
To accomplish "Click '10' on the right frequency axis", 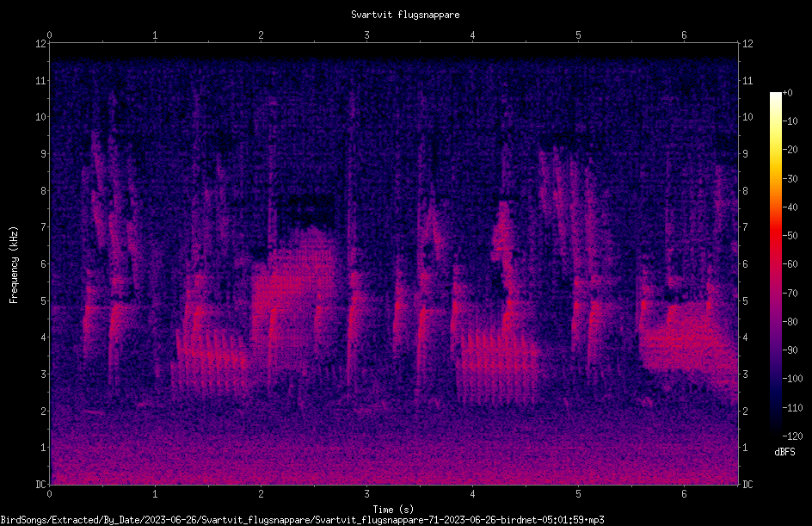I will 747,117.
